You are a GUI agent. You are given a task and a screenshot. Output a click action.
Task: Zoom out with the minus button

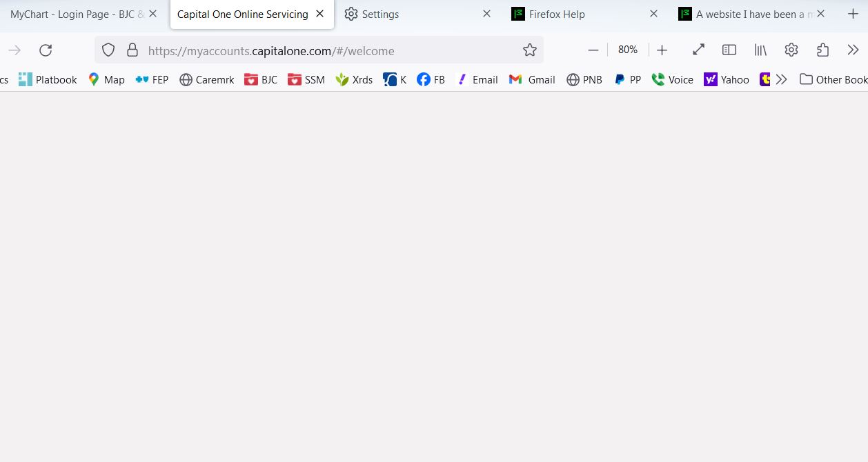593,50
